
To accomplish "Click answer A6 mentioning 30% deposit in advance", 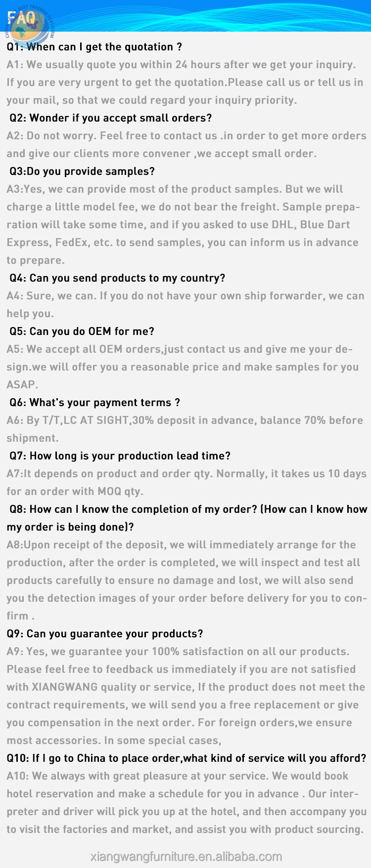I will (x=185, y=420).
